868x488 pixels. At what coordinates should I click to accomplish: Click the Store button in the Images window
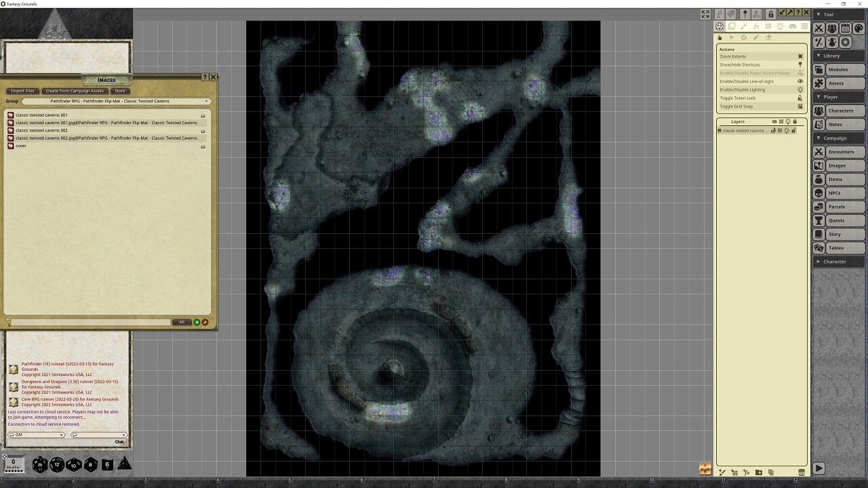point(120,90)
